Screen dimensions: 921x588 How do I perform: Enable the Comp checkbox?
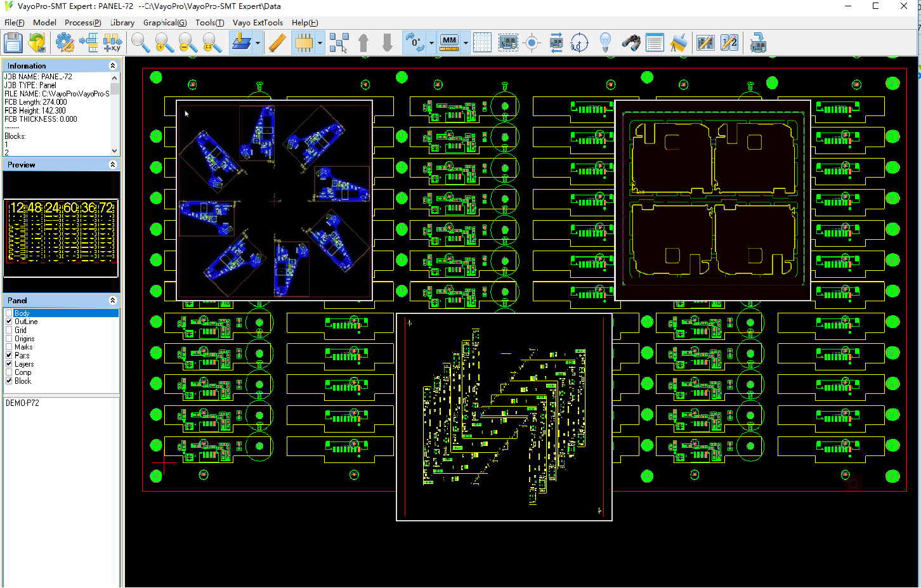pyautogui.click(x=9, y=372)
